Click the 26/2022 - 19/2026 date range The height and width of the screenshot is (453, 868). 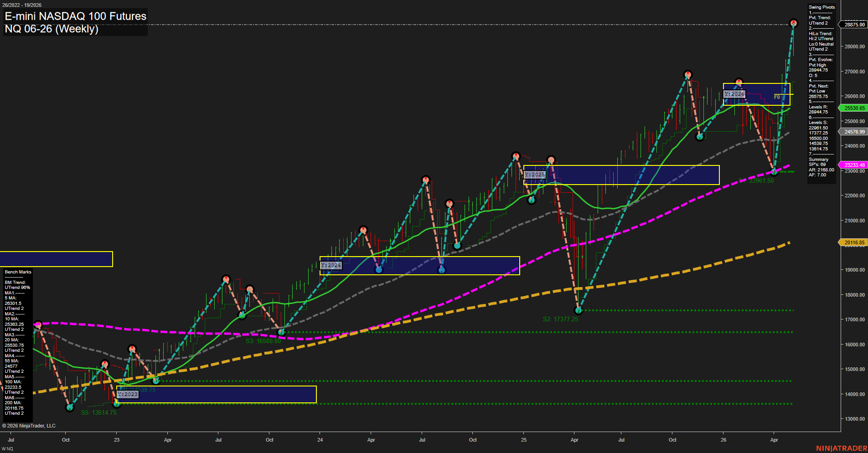tap(22, 5)
